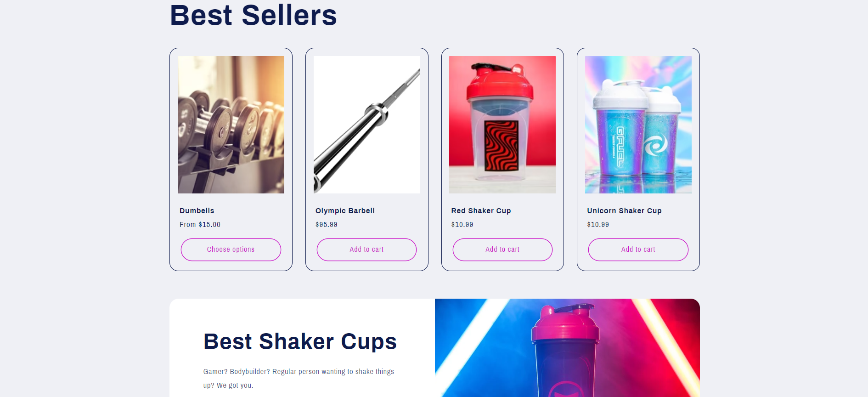Viewport: 868px width, 397px height.
Task: Click the From $15.00 price text
Action: (200, 225)
